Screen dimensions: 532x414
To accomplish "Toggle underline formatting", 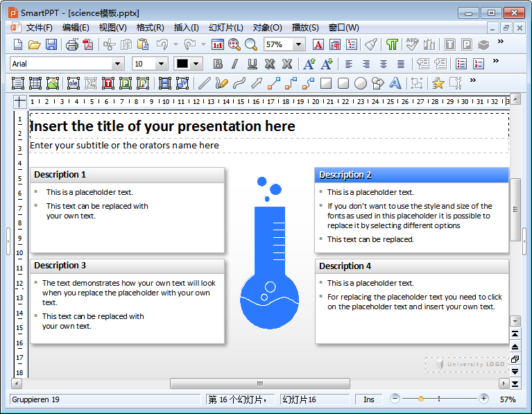I will click(x=252, y=64).
